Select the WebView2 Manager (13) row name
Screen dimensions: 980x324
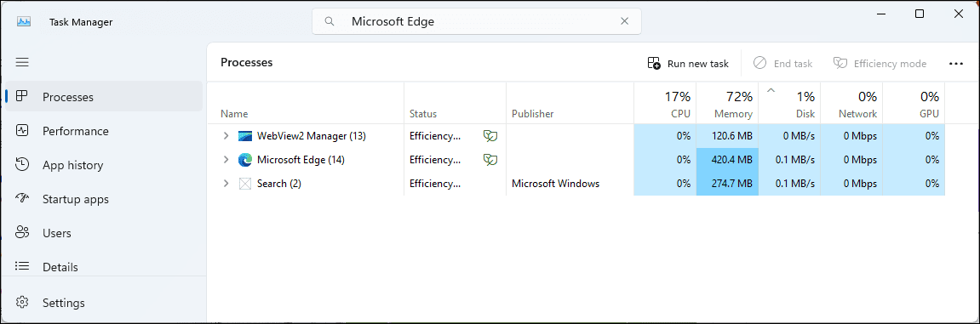pos(312,135)
